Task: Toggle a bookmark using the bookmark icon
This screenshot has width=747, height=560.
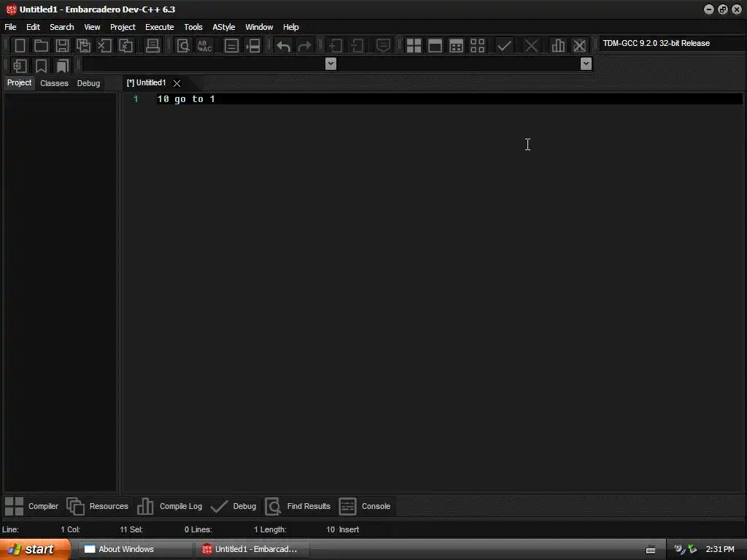Action: coord(41,66)
